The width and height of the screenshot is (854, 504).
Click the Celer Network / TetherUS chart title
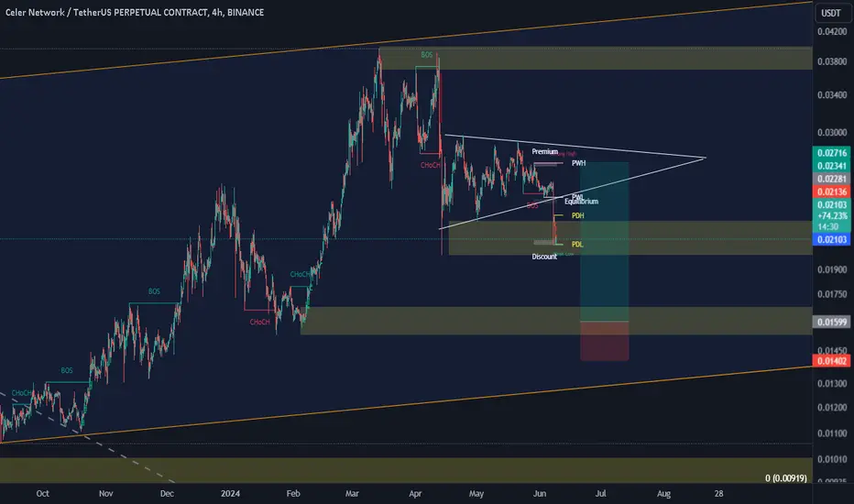click(135, 12)
